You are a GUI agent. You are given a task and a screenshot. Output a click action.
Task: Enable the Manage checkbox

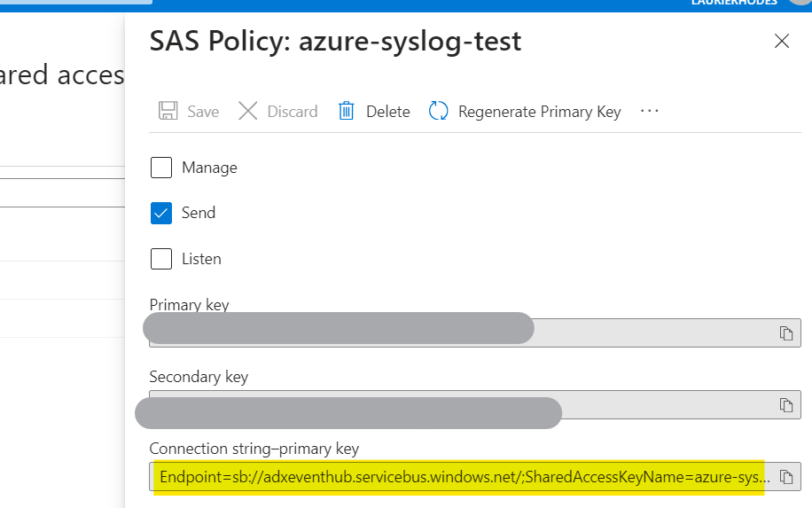click(x=161, y=168)
